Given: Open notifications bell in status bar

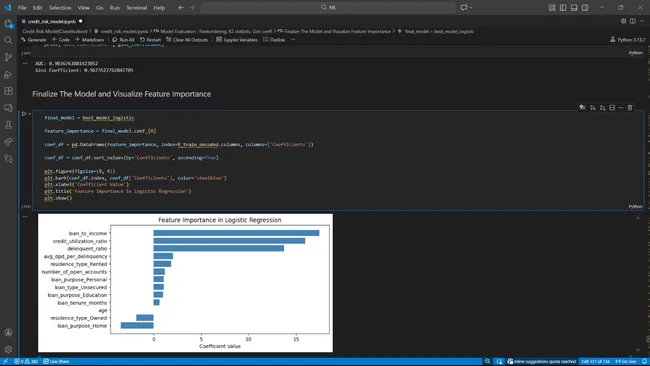Looking at the screenshot, I should click(644, 361).
